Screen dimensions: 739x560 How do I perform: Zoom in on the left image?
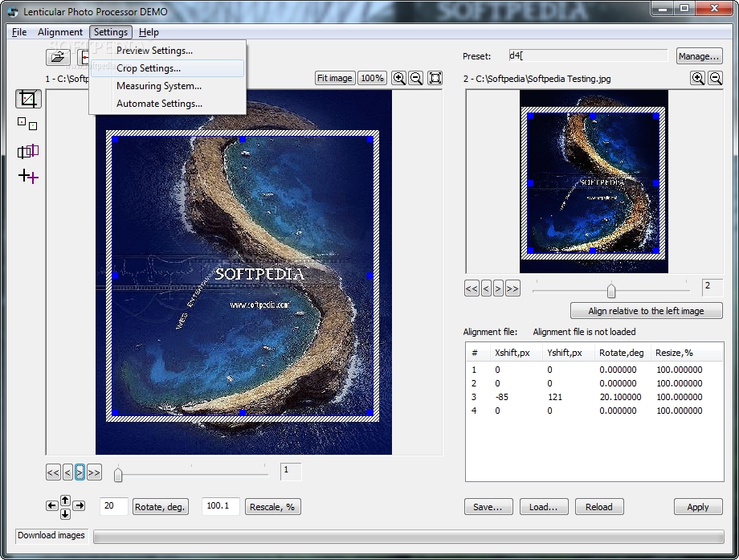[398, 78]
